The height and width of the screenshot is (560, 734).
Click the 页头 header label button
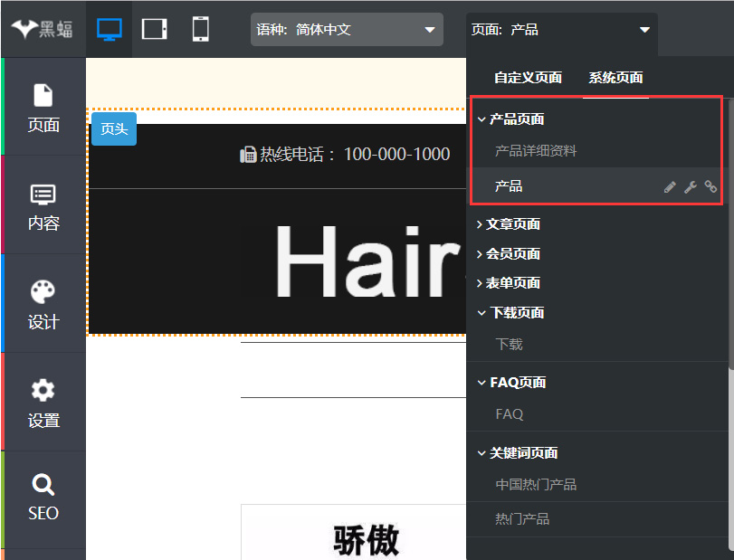point(114,128)
